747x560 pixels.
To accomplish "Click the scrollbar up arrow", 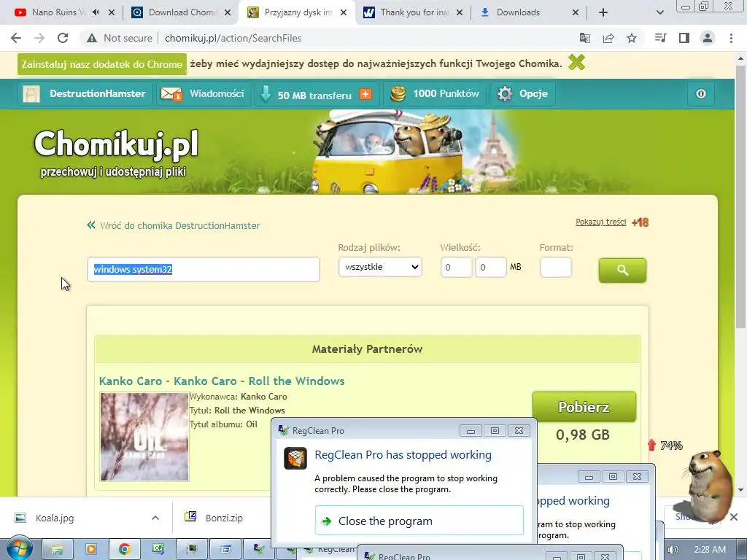I will click(740, 58).
